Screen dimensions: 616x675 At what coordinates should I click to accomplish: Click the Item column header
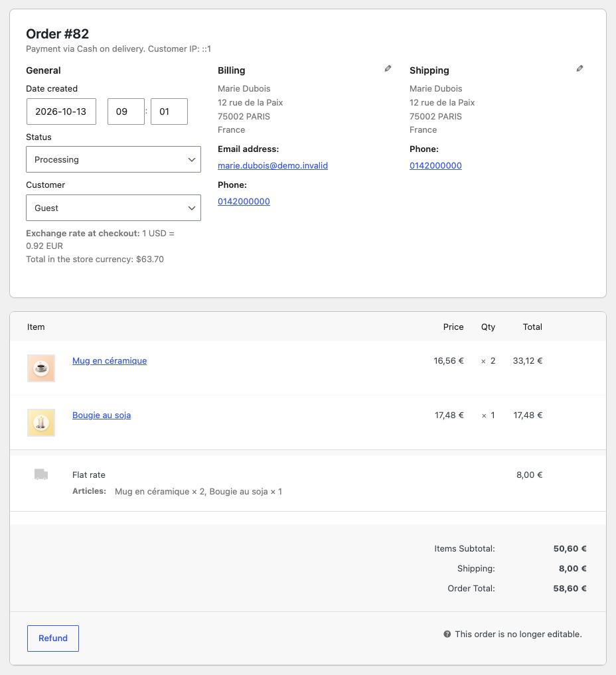point(36,327)
